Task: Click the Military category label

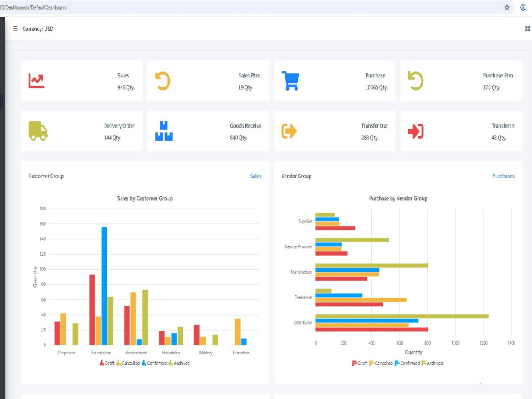Action: [205, 353]
